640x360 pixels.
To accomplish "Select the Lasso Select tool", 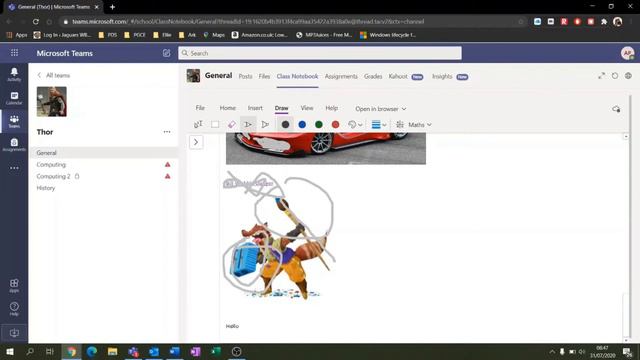I will [215, 124].
